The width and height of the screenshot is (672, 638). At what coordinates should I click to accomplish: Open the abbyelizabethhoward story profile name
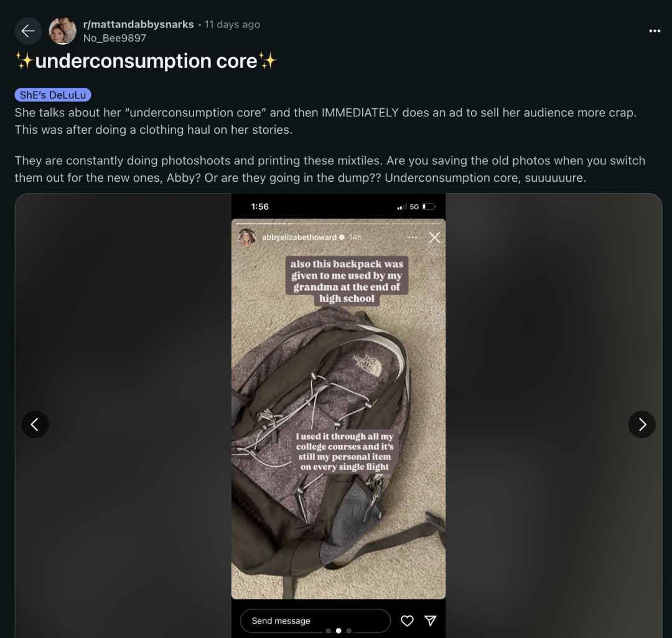[299, 237]
